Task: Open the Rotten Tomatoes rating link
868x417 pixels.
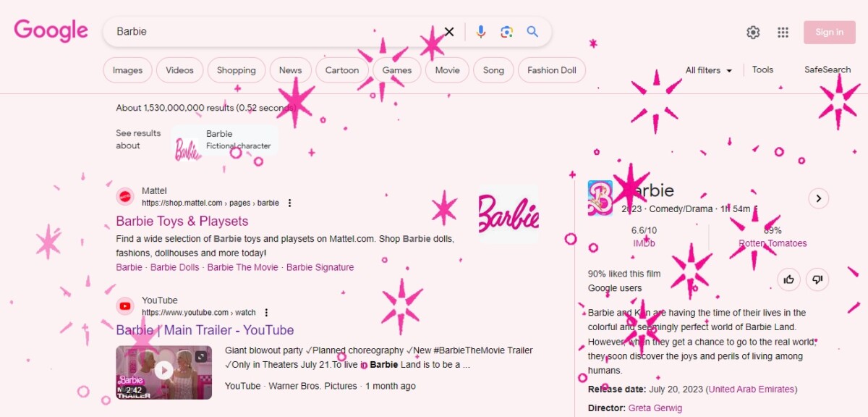Action: pos(773,243)
